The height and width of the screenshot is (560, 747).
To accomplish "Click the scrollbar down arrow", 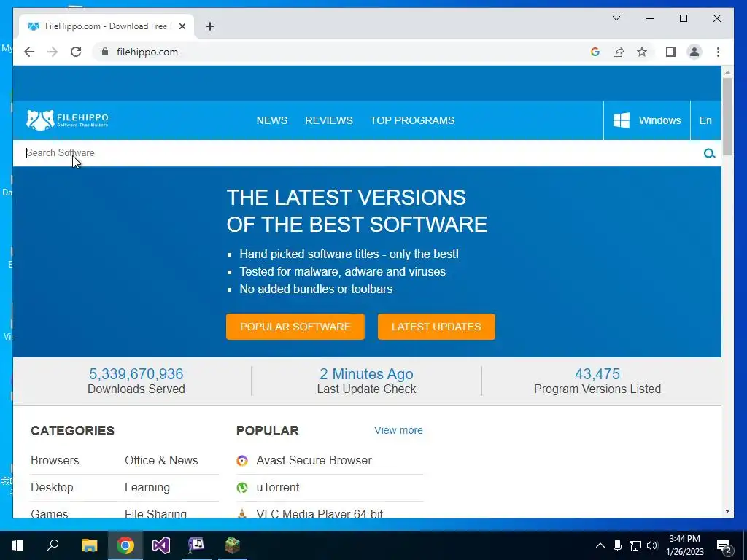I will coord(727,511).
